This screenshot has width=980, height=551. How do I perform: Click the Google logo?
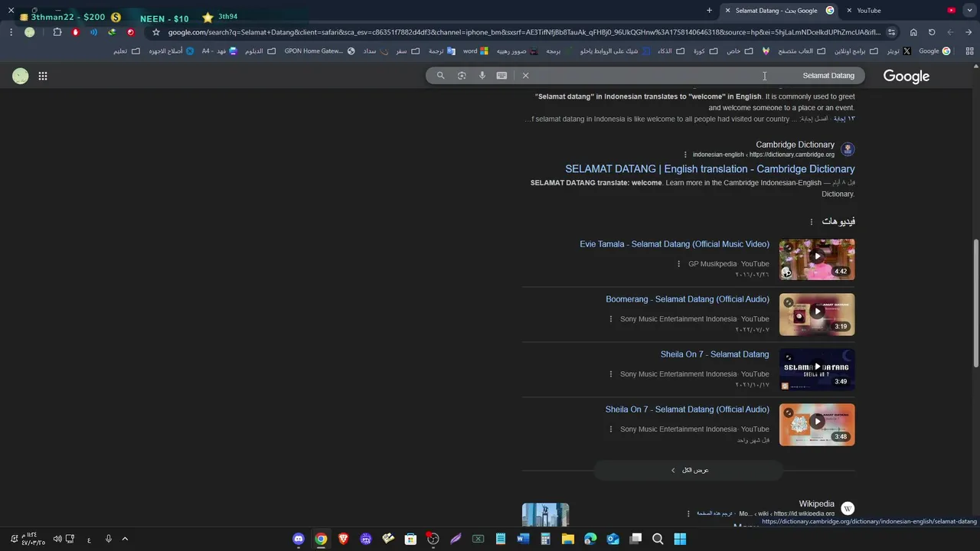coord(906,76)
